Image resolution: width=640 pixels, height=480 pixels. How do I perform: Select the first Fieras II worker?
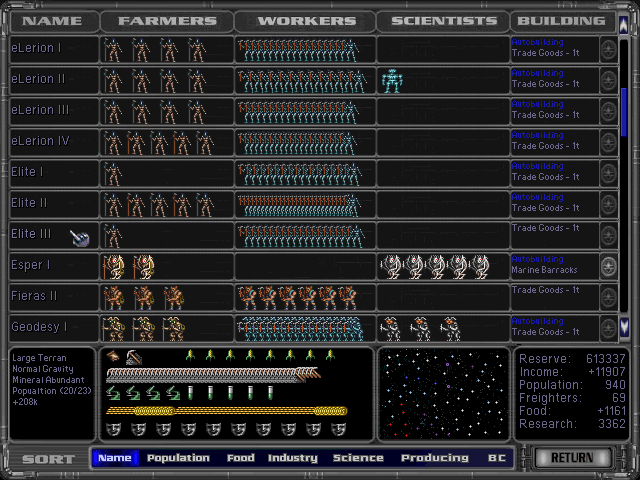pos(247,298)
